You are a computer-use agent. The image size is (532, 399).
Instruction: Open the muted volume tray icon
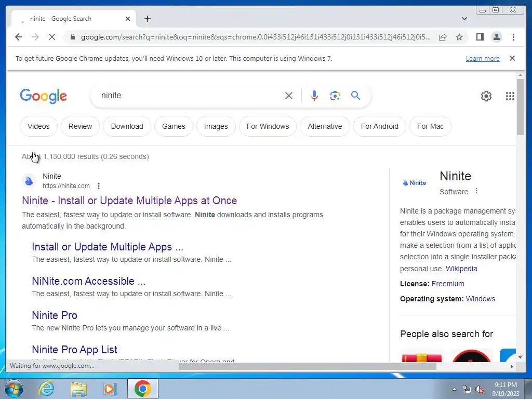(x=480, y=390)
